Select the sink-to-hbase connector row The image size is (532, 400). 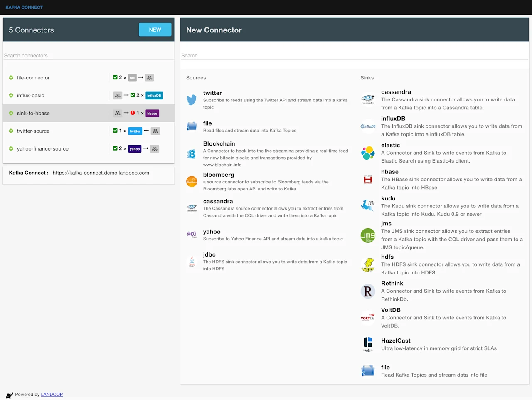pyautogui.click(x=89, y=113)
